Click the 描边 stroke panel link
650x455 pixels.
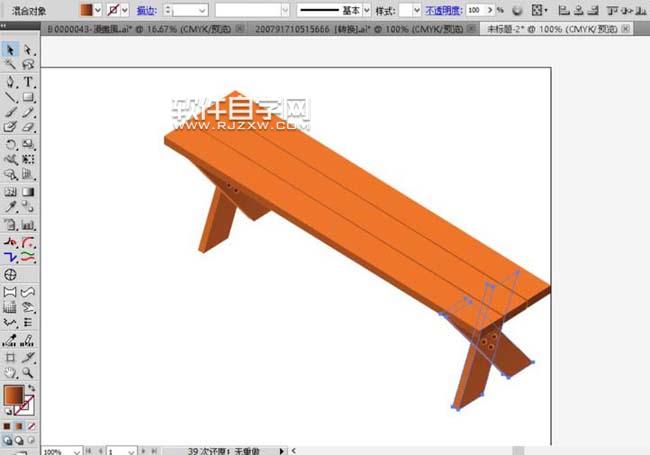click(147, 11)
